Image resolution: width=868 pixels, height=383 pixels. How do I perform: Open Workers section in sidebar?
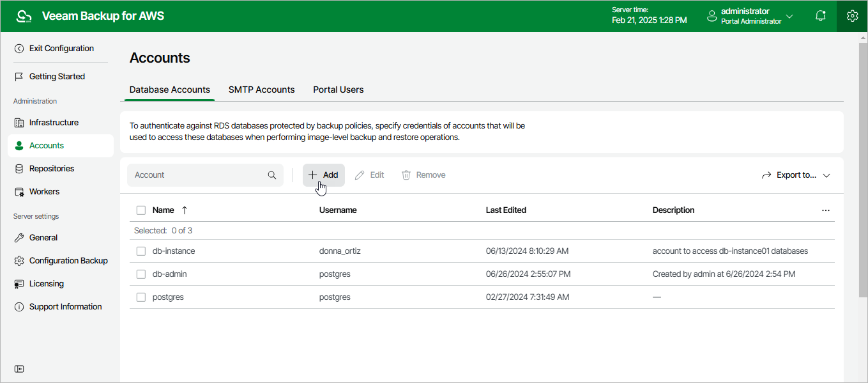coord(44,192)
